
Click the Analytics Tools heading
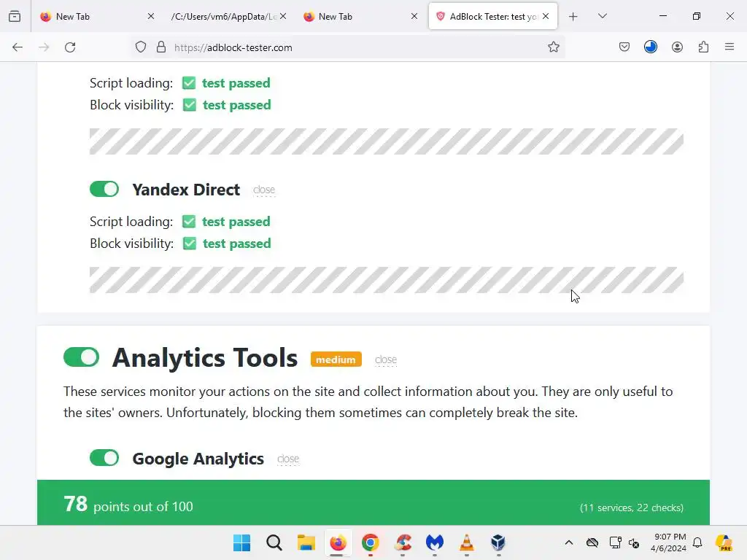point(205,357)
